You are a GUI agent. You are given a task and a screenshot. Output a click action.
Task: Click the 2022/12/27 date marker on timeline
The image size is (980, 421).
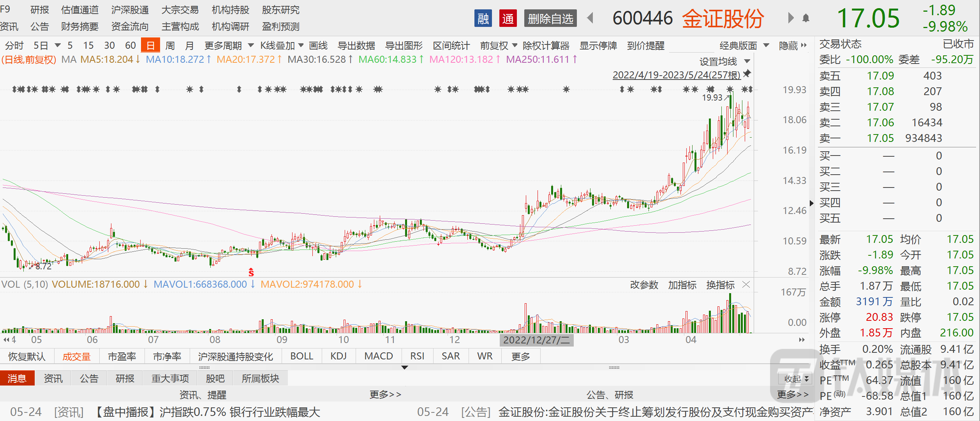pyautogui.click(x=536, y=340)
